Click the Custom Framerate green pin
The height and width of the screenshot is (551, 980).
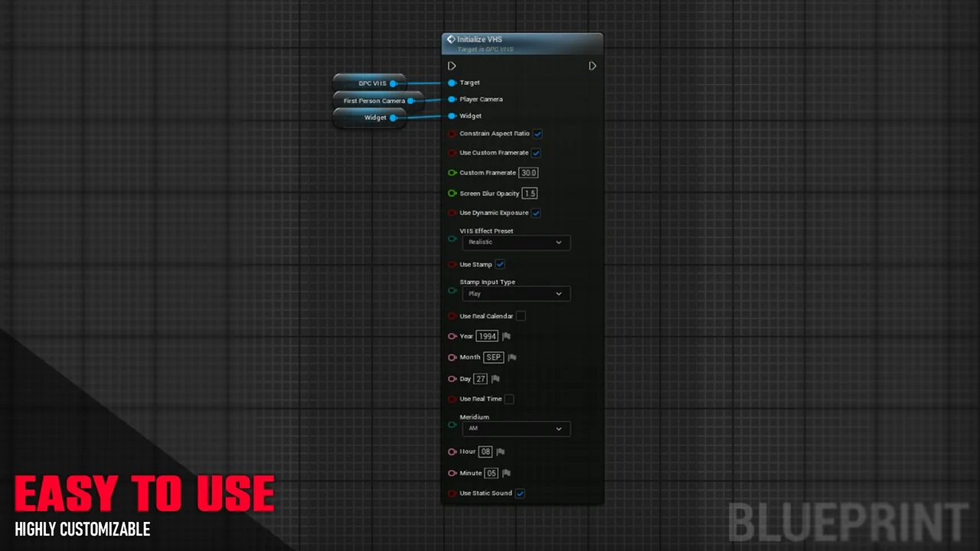452,173
